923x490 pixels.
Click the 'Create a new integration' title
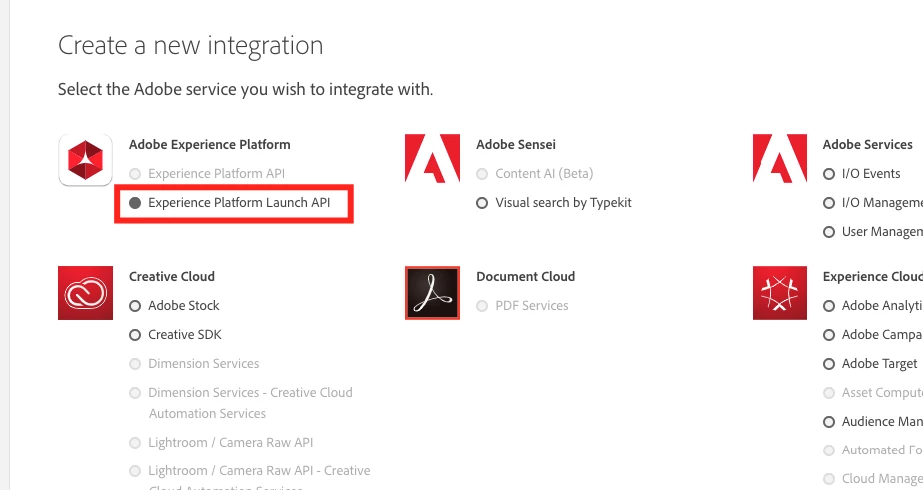[191, 46]
